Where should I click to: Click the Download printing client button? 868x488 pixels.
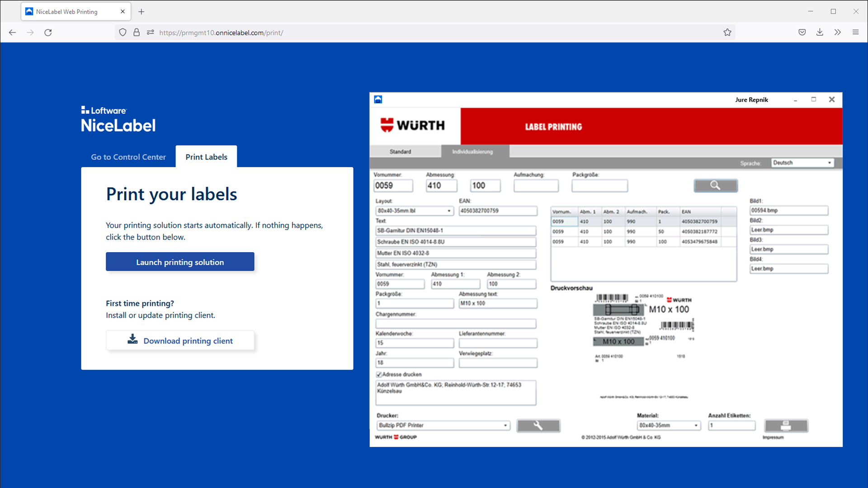point(179,340)
